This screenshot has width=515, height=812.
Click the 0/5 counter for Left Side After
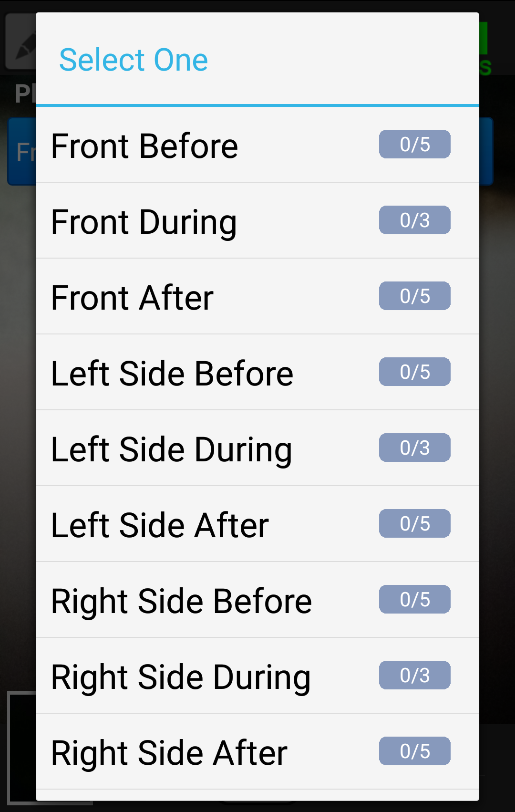tap(415, 523)
